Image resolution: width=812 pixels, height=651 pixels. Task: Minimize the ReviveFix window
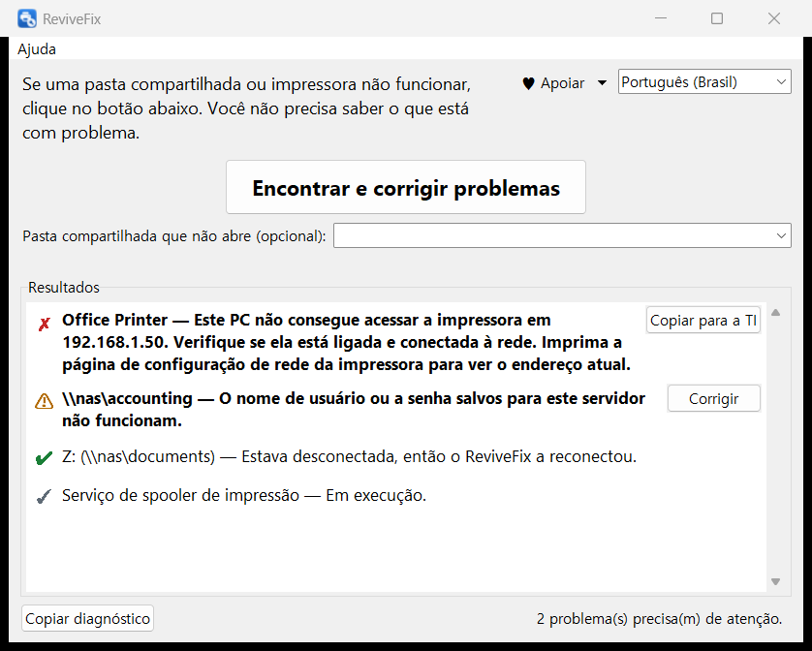(x=660, y=18)
